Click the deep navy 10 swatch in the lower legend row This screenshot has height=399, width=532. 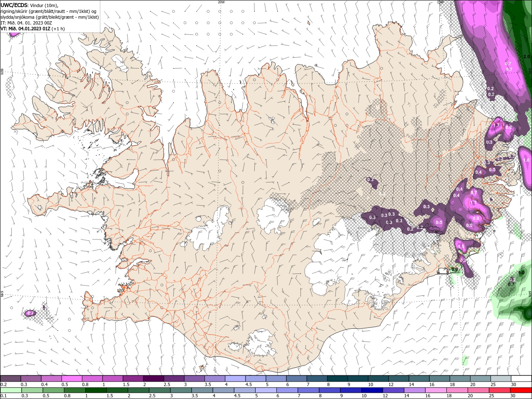[x=372, y=390]
